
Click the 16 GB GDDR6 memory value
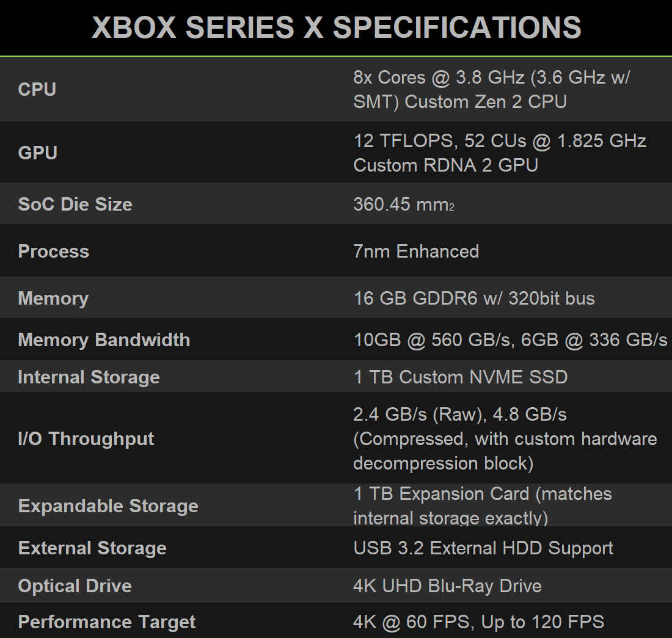[474, 298]
